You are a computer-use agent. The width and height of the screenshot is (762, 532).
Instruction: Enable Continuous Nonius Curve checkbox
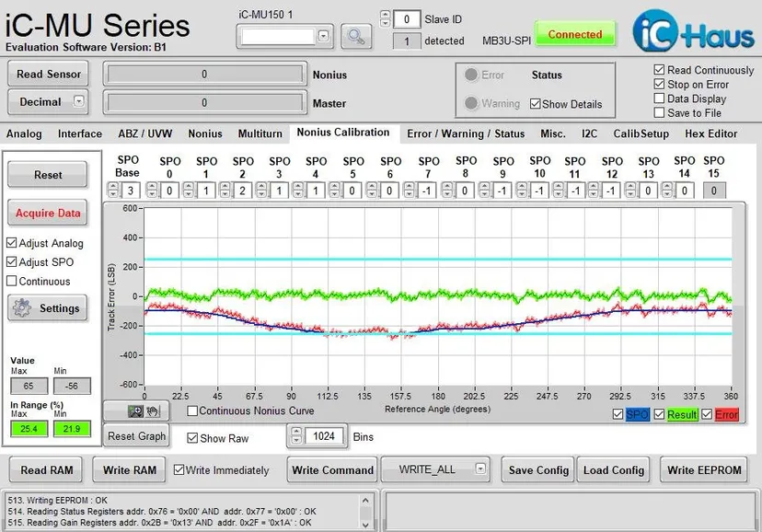192,411
